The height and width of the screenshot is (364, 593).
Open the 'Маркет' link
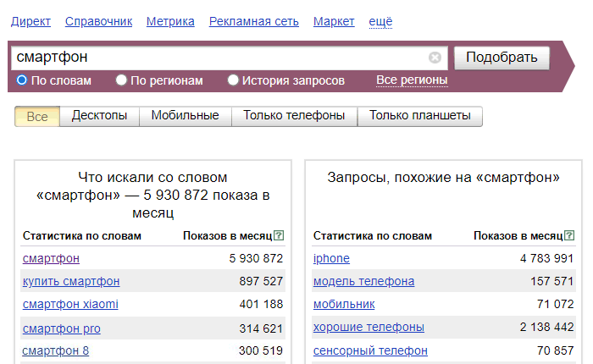334,21
